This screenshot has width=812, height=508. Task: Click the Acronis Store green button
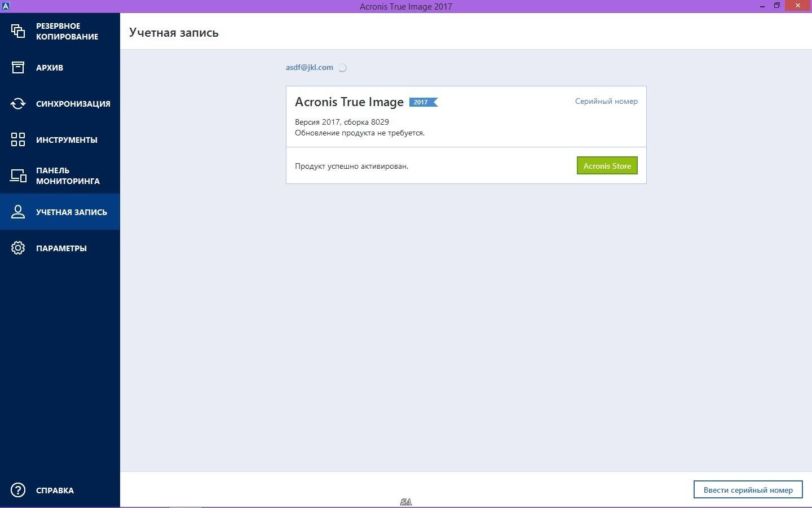(x=607, y=165)
